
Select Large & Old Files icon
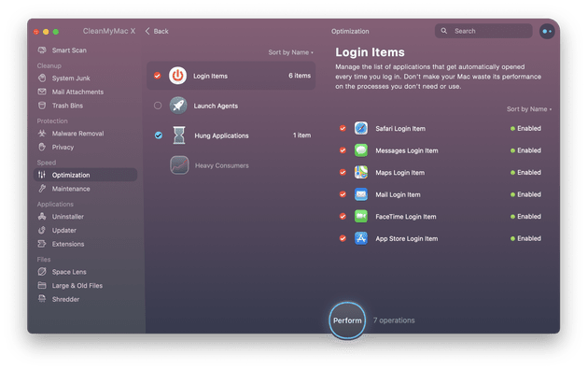pos(42,285)
